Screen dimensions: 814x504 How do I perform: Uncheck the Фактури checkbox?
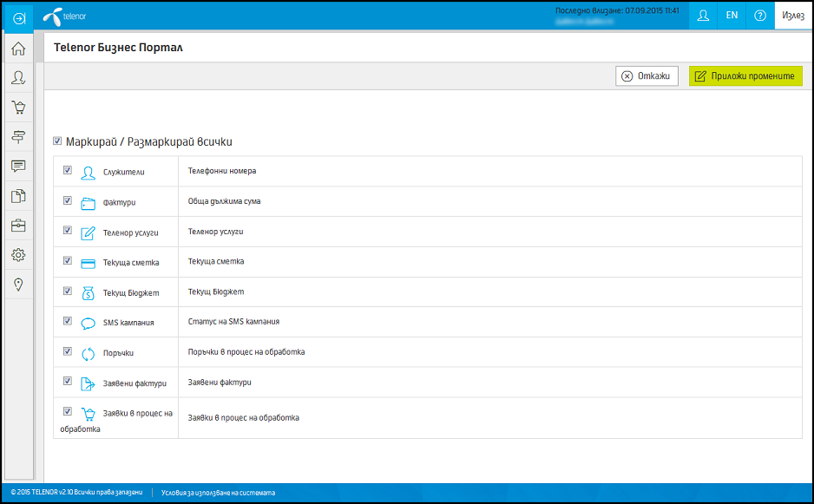tap(68, 200)
